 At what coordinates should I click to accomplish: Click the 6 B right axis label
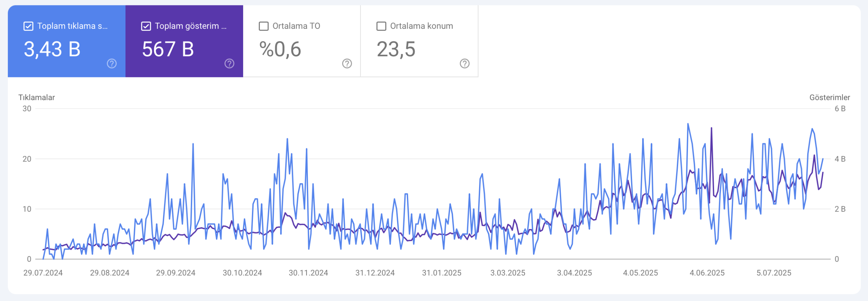point(840,109)
